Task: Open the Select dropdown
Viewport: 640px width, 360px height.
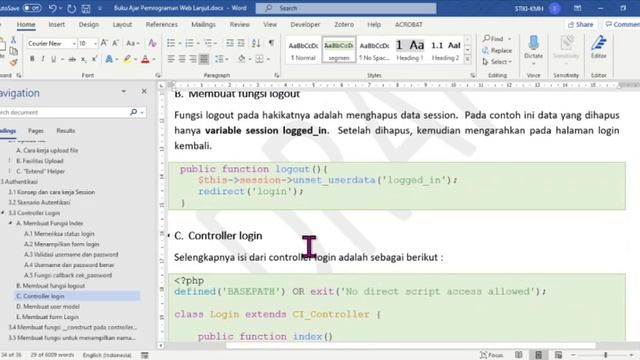Action: point(497,62)
